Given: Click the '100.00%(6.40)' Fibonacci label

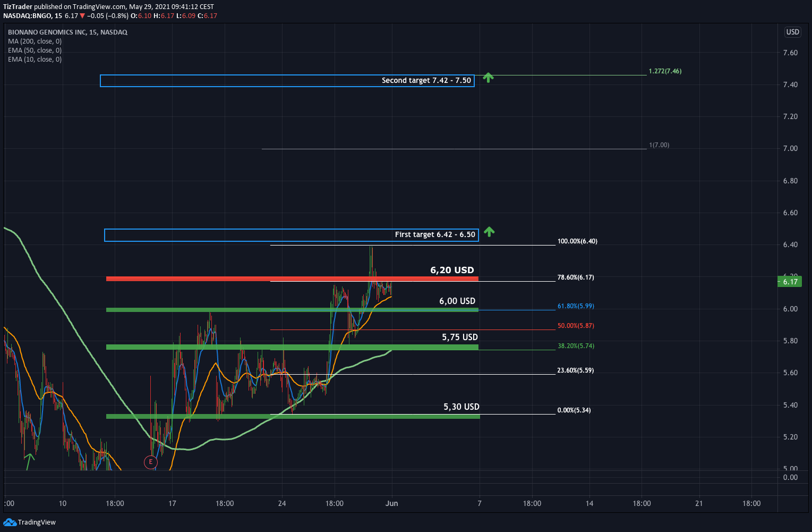Looking at the screenshot, I should [x=577, y=241].
